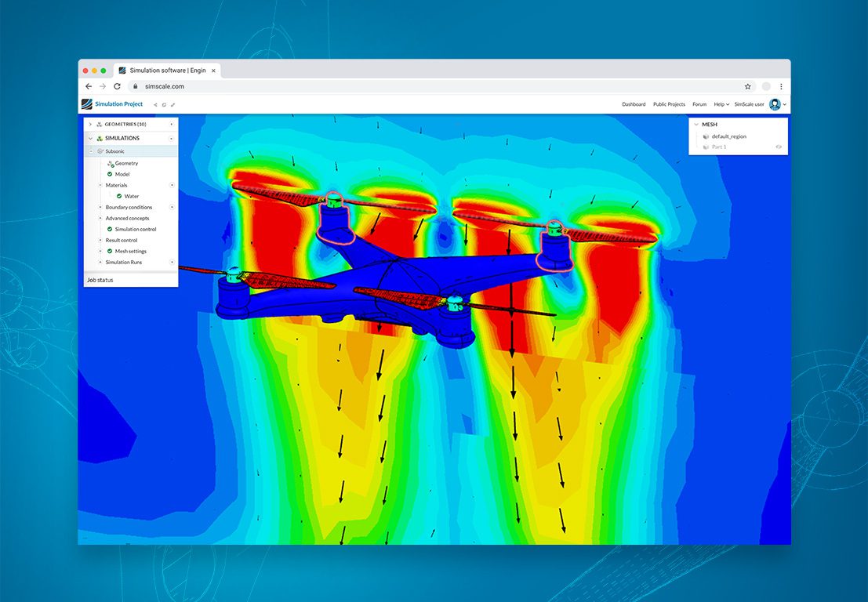
Task: Click the SimScale logo icon
Action: pyautogui.click(x=87, y=104)
